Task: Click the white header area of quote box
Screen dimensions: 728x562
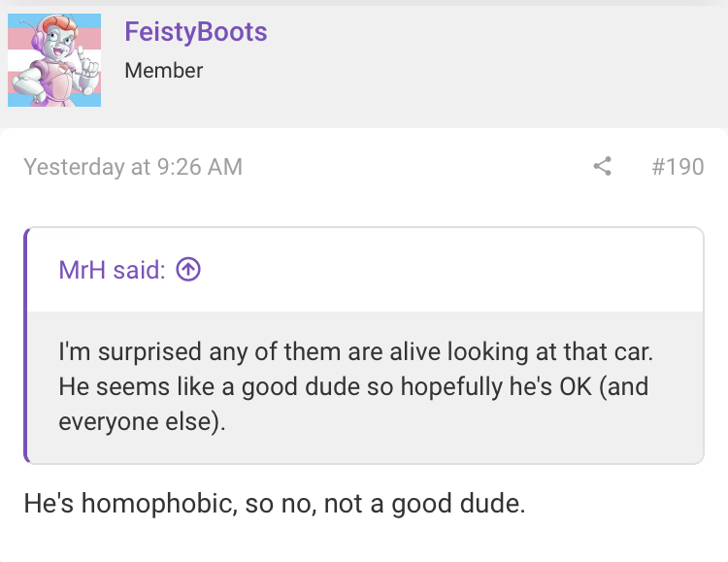Action: pos(365,270)
